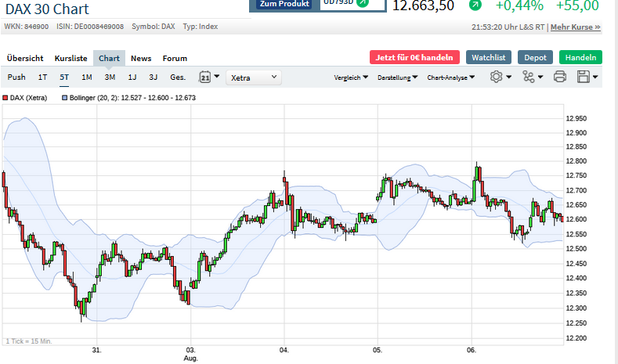Click the green arrow beside the price

(x=475, y=5)
